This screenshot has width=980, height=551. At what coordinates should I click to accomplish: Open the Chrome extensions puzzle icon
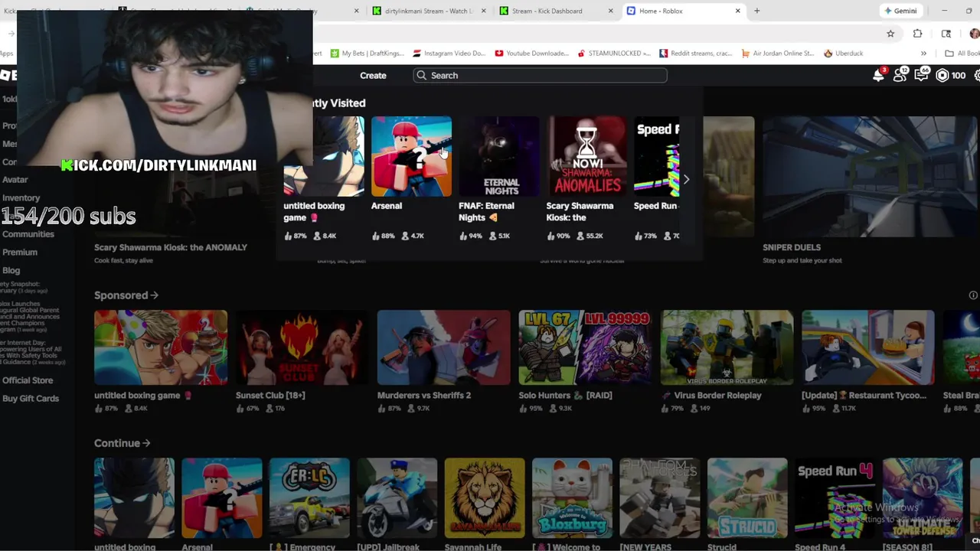pyautogui.click(x=917, y=34)
